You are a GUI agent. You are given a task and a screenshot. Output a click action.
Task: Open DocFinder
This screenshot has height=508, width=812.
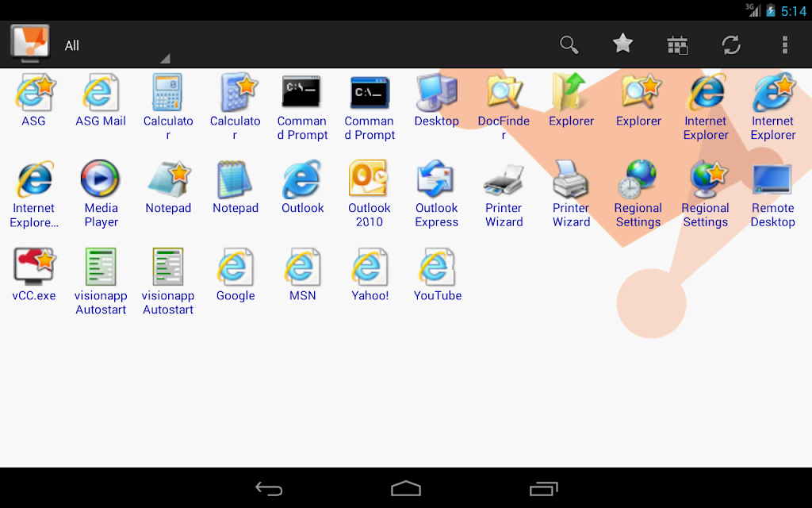(504, 107)
